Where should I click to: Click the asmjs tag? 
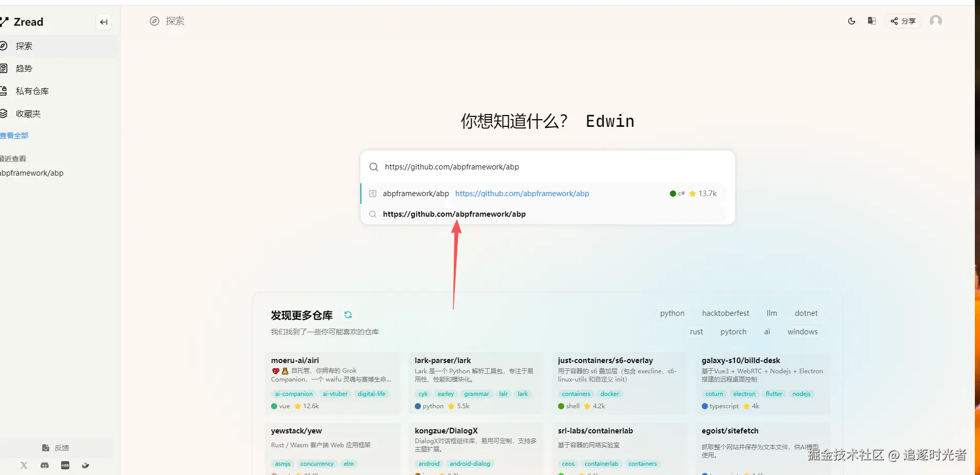(282, 464)
